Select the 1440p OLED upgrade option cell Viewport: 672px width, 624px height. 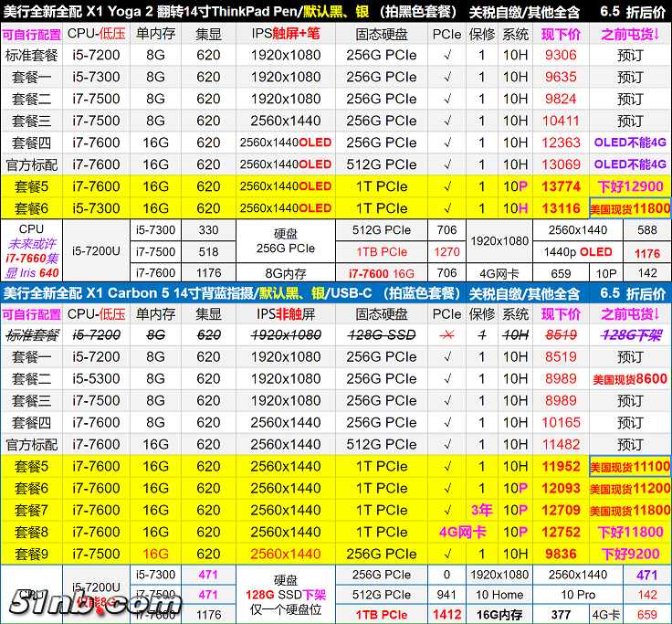click(584, 252)
